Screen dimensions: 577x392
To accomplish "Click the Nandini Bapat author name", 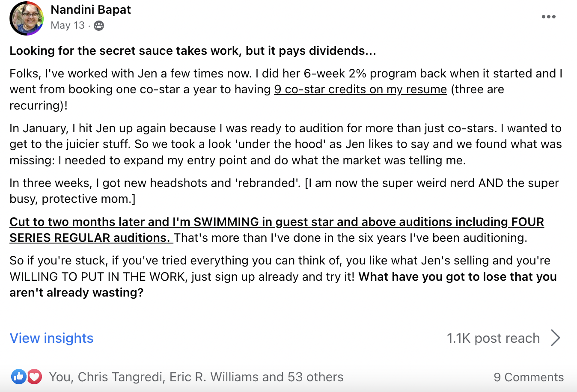I will 91,9.
